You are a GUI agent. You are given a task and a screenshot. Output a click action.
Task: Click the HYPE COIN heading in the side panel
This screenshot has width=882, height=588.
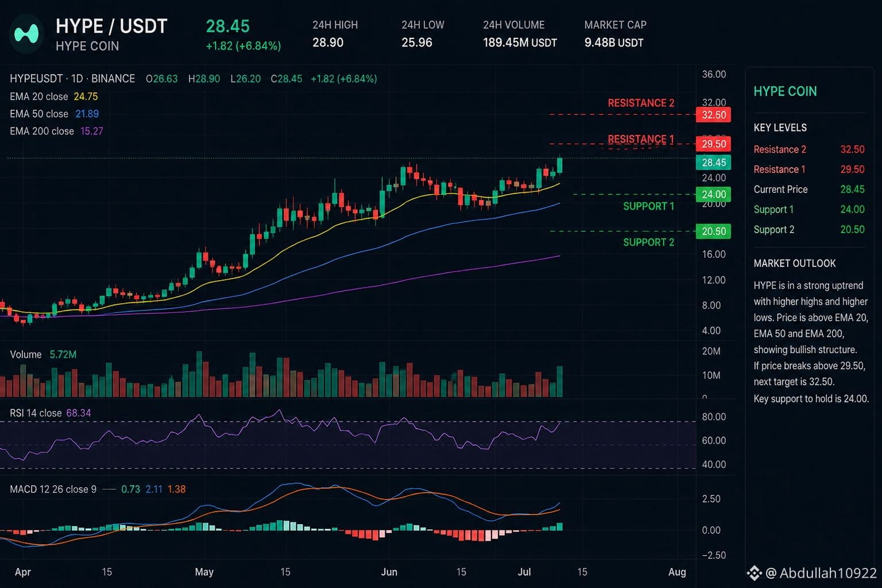pos(785,91)
